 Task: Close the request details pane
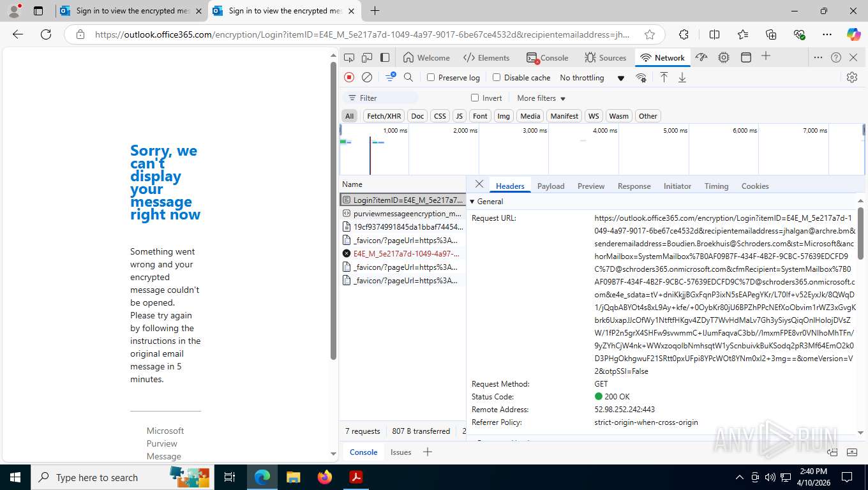pyautogui.click(x=479, y=184)
